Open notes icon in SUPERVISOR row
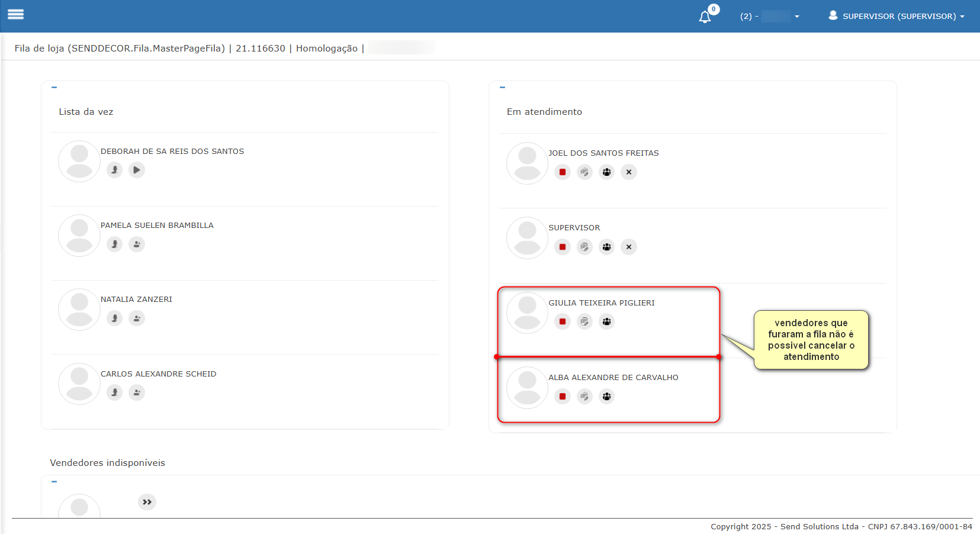 coord(584,247)
